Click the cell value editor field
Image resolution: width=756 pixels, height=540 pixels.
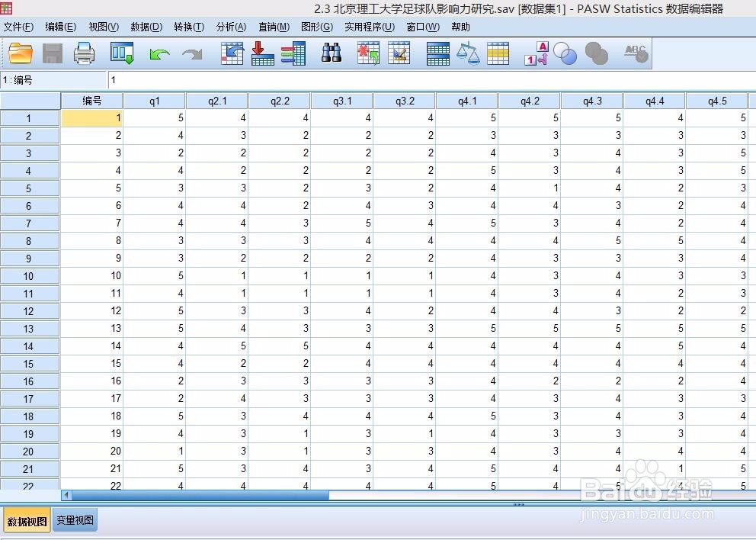pos(431,80)
